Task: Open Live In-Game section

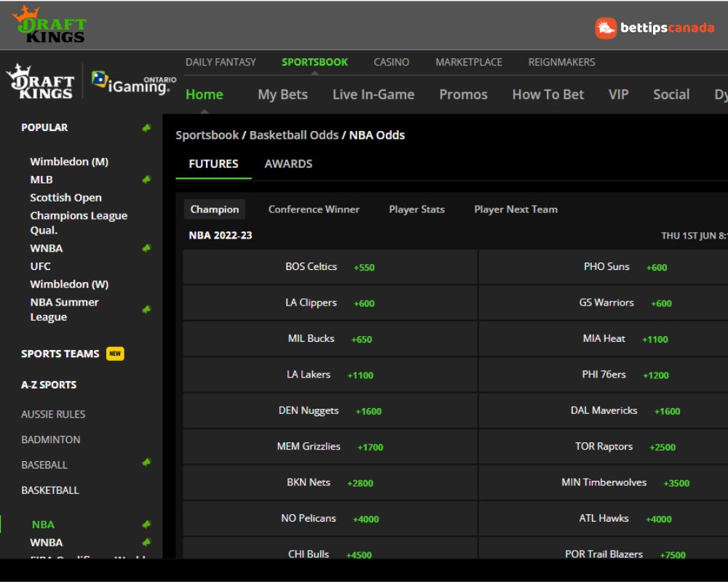Action: 373,95
